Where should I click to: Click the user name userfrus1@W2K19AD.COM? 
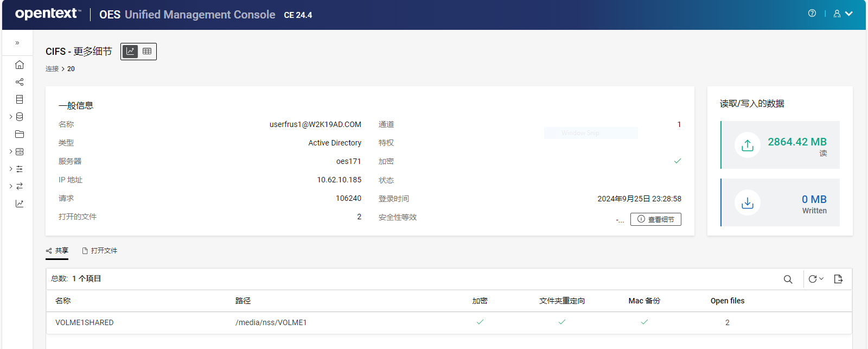click(x=315, y=124)
